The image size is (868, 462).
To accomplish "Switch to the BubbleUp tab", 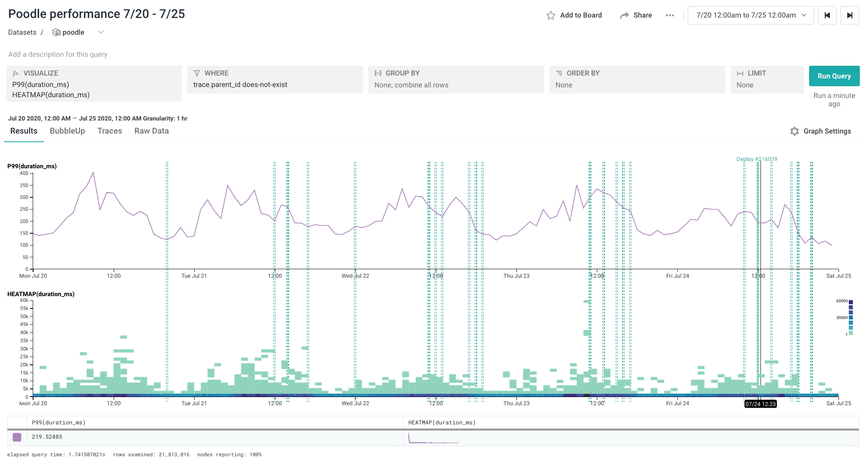I will tap(67, 131).
